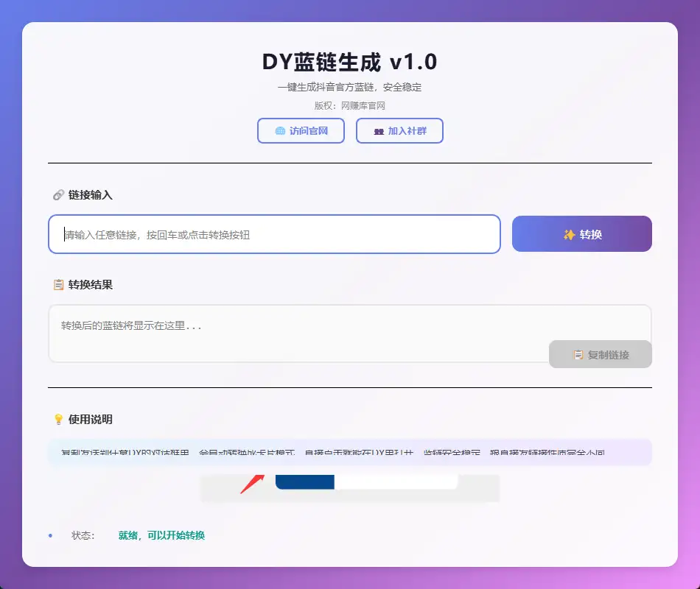Click the scrolling usage instructions marquee
Screen dimensions: 700x589
(350, 452)
